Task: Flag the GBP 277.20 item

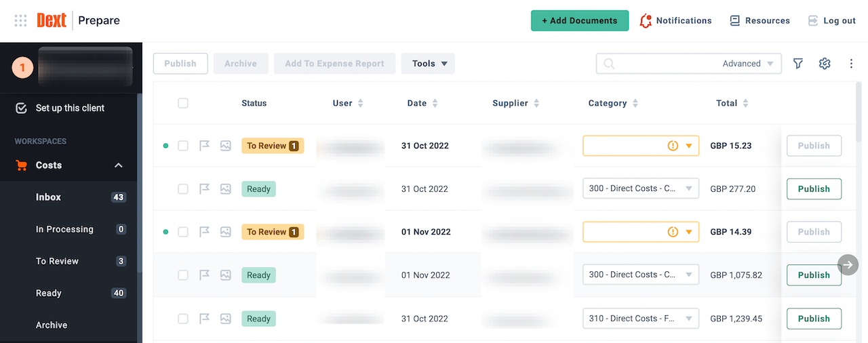Action: (x=204, y=189)
